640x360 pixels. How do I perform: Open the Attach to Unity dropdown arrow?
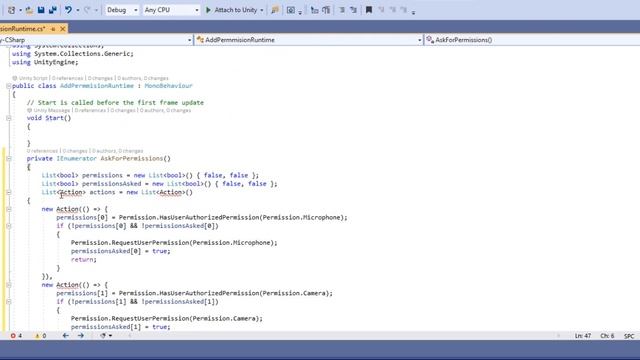coord(262,10)
